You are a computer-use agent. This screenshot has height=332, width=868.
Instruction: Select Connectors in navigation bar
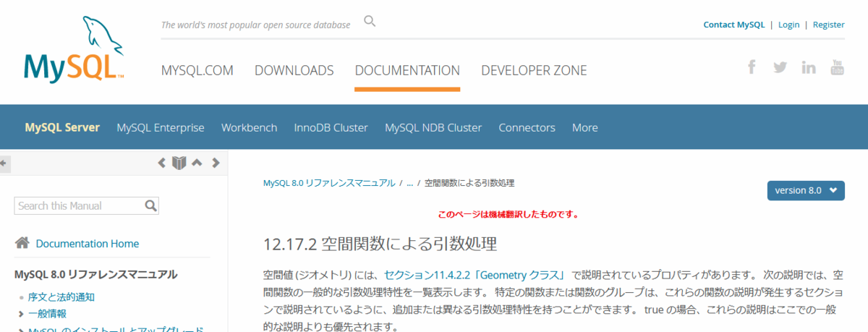click(x=527, y=127)
